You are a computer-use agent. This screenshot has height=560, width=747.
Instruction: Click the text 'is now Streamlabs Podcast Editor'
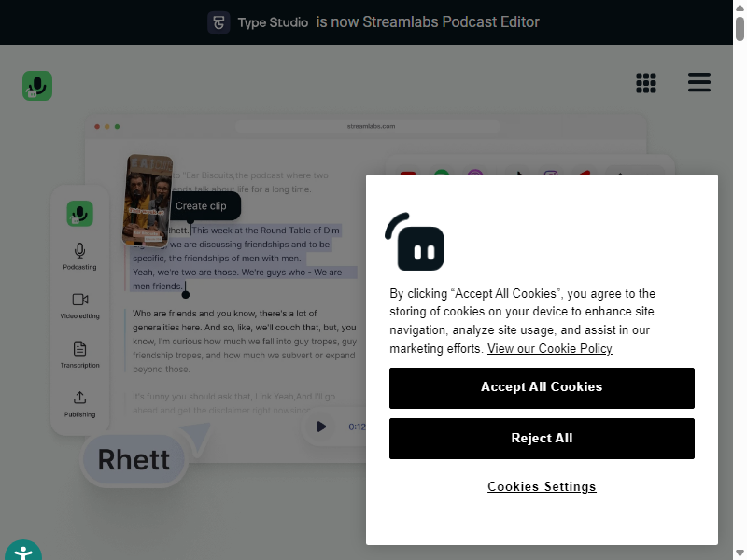[x=428, y=21]
